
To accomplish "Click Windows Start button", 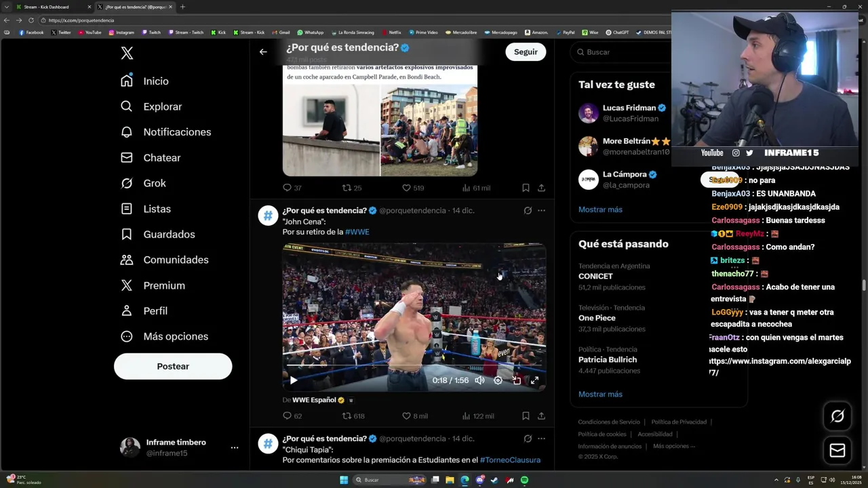I will pos(344,480).
